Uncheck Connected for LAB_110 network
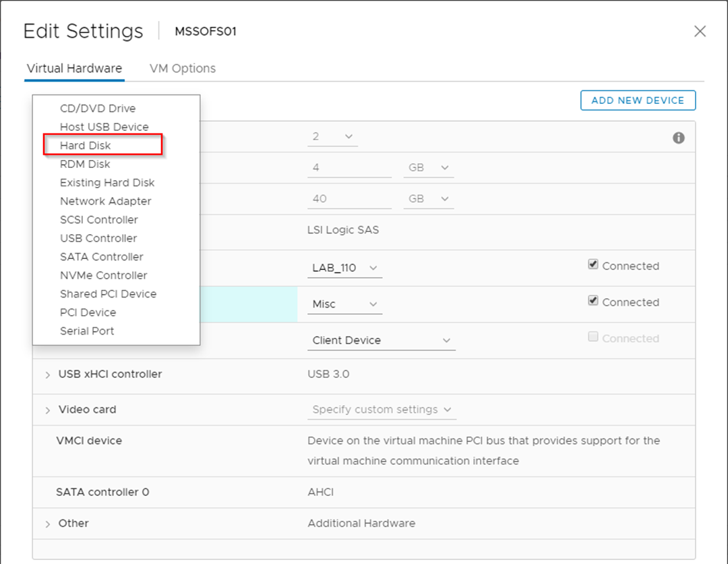 [593, 265]
